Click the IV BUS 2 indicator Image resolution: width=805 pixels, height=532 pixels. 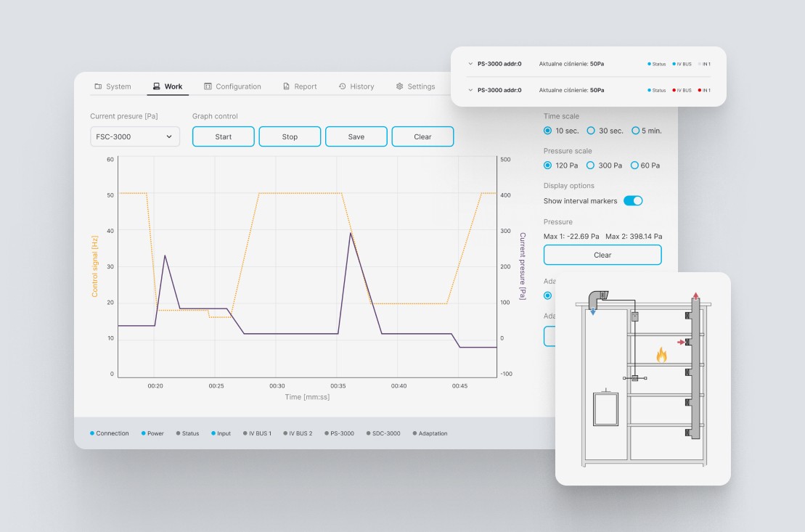(x=298, y=433)
